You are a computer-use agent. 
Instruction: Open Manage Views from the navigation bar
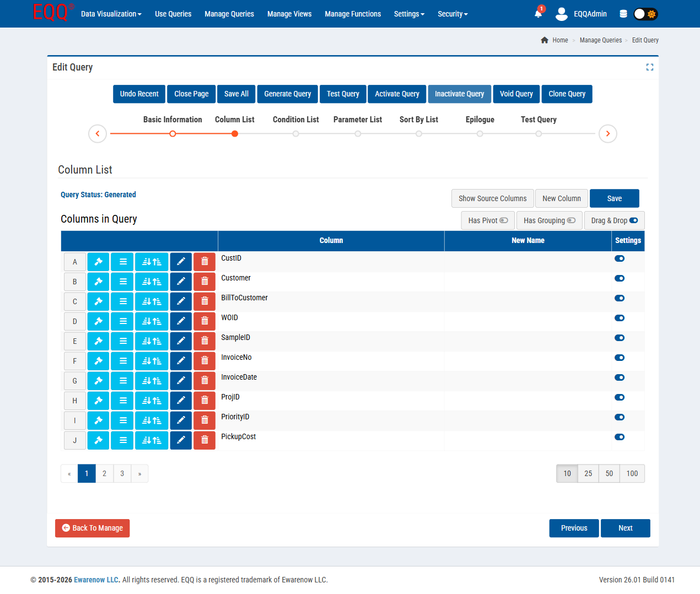pos(289,14)
